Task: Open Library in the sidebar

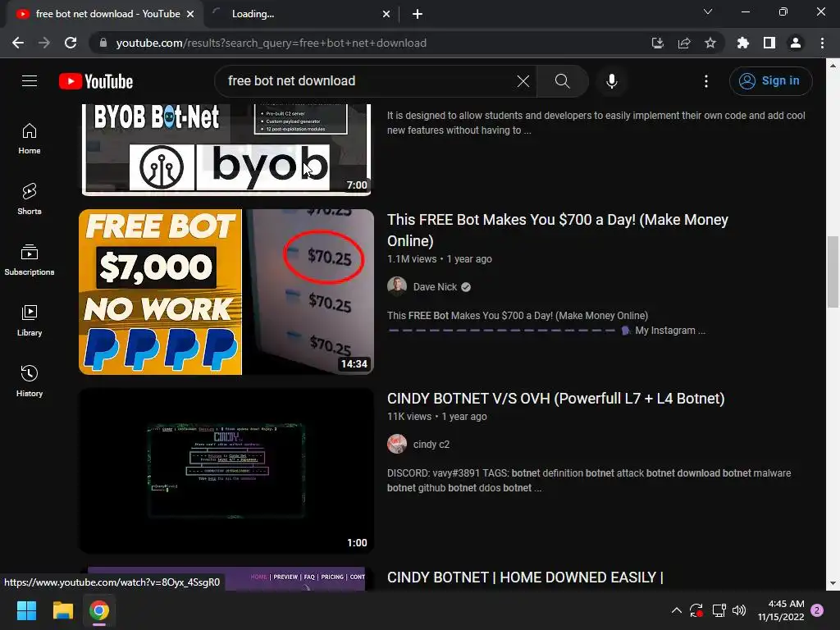Action: click(30, 321)
